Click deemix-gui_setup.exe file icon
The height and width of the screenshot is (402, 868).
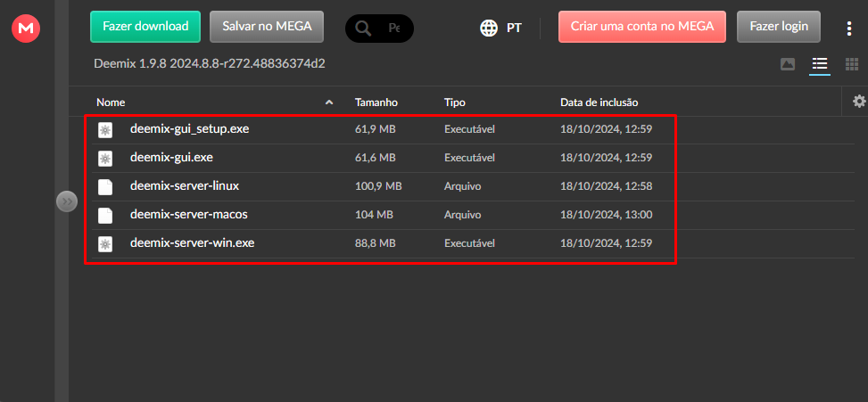[x=105, y=129]
